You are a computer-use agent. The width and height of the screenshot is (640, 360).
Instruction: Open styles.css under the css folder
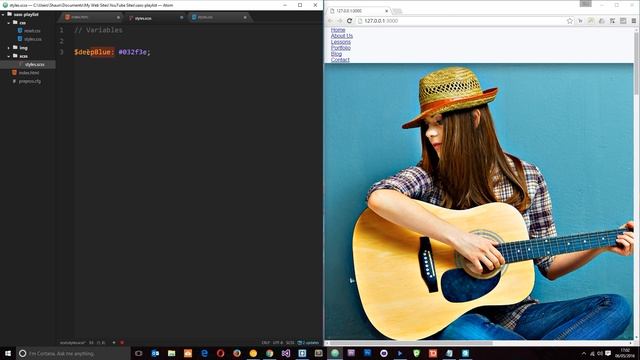[x=33, y=39]
